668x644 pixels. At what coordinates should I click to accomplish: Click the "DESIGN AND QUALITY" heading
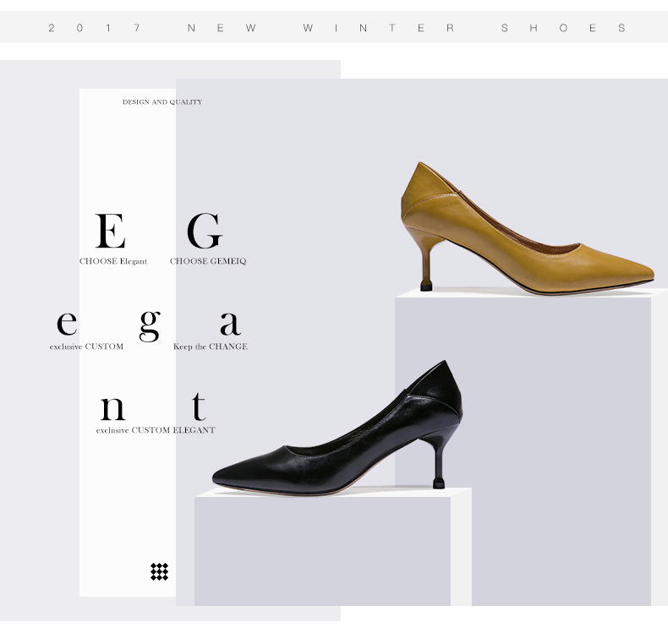coord(162,102)
